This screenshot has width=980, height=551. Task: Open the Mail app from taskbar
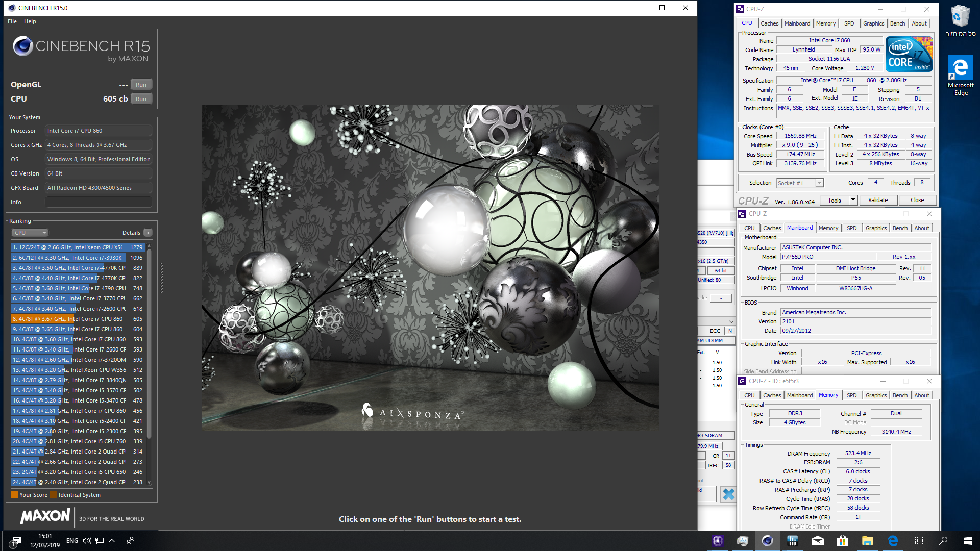[817, 541]
